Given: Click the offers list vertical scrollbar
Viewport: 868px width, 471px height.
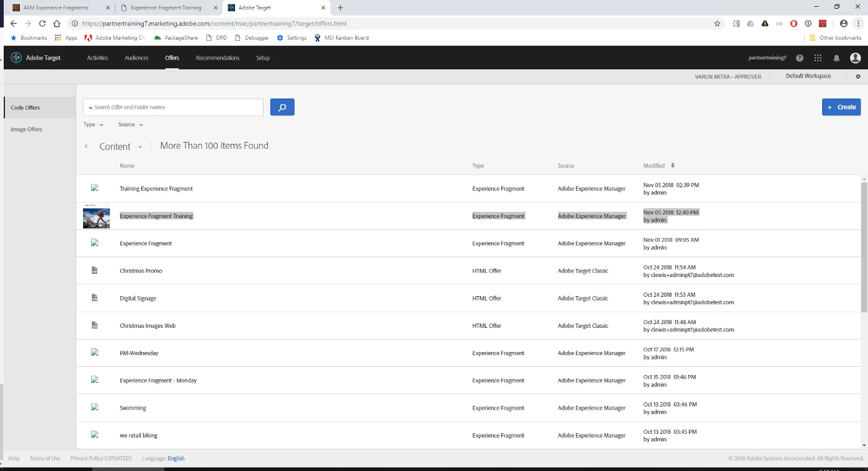Looking at the screenshot, I should [x=864, y=247].
